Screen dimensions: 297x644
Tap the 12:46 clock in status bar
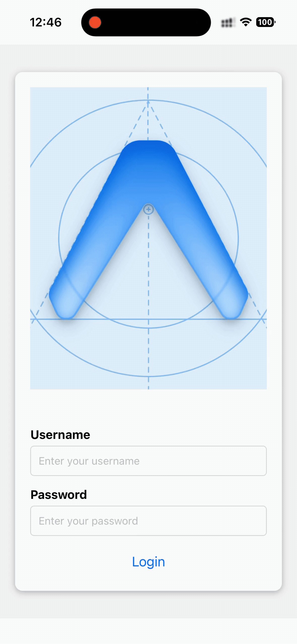pyautogui.click(x=46, y=22)
